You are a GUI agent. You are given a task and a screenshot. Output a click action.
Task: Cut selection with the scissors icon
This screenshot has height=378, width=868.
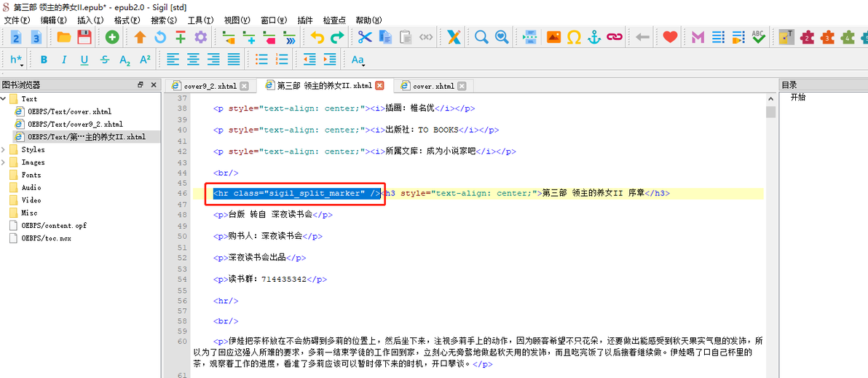tap(364, 37)
